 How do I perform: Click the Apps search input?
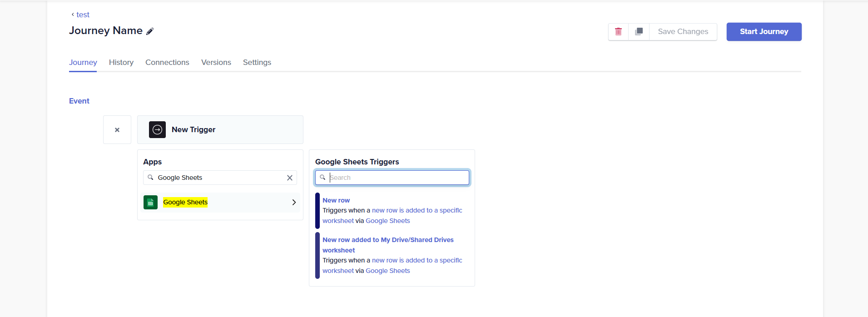tap(220, 178)
